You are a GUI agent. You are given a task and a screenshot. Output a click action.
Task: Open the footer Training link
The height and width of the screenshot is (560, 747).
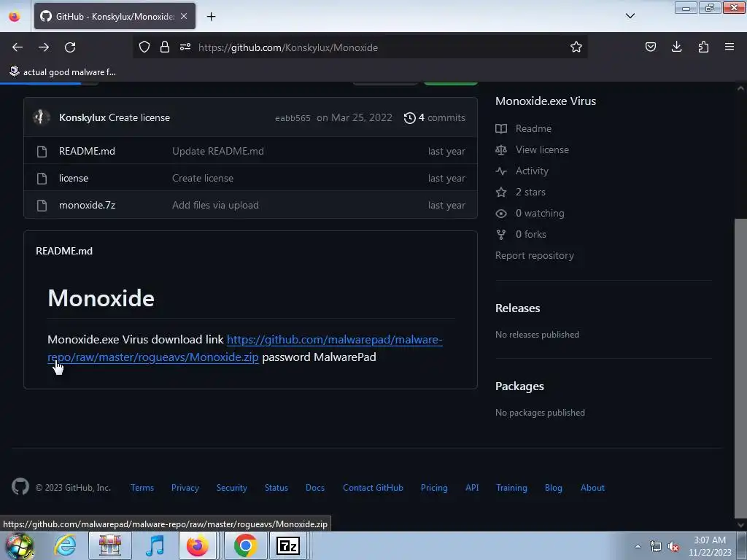pos(511,488)
